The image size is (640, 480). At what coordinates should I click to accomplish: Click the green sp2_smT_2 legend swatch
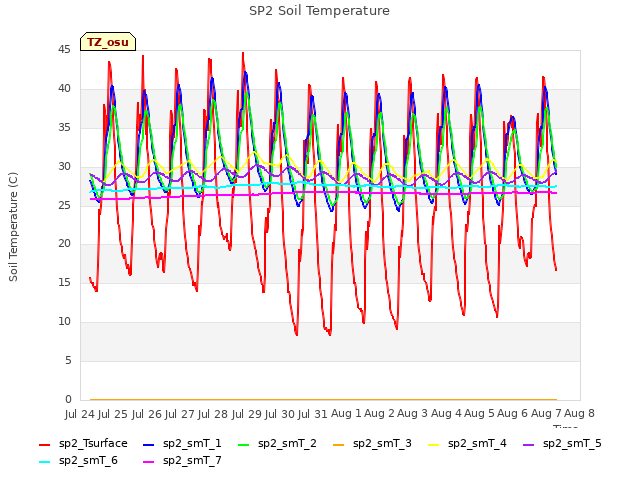tap(244, 444)
